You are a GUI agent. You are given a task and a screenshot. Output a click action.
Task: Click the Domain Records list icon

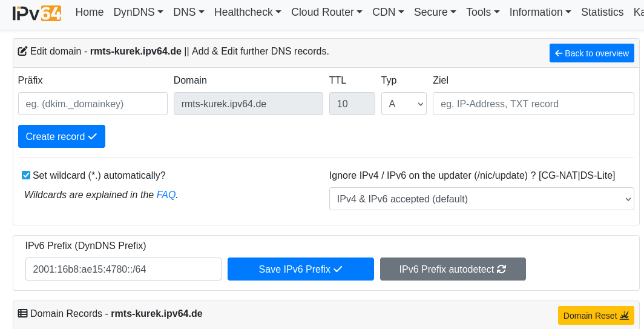tap(22, 314)
